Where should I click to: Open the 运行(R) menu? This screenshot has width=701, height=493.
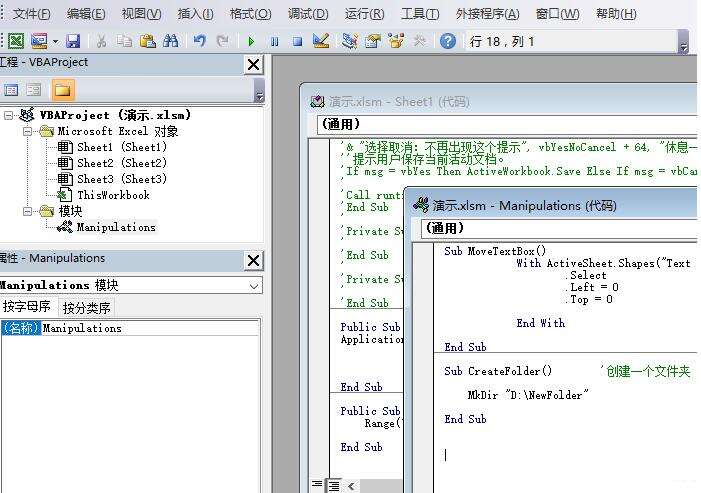pyautogui.click(x=364, y=14)
